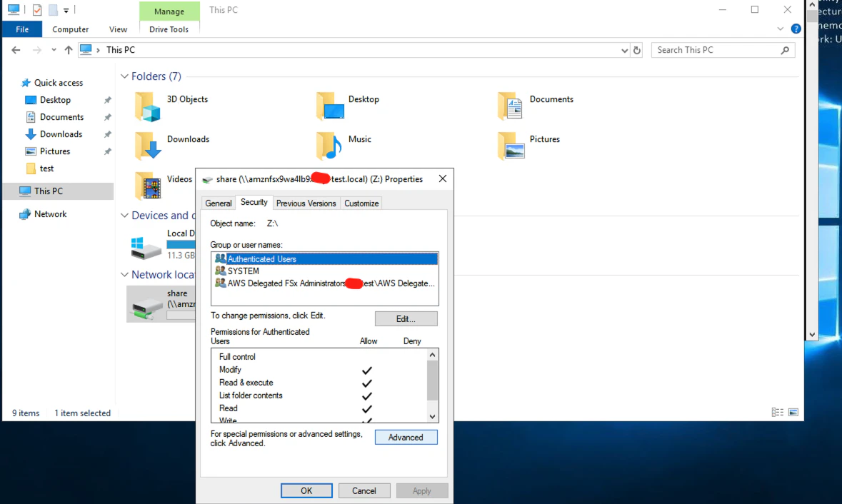Collapse the Devices and drives group
This screenshot has width=842, height=504.
(124, 215)
